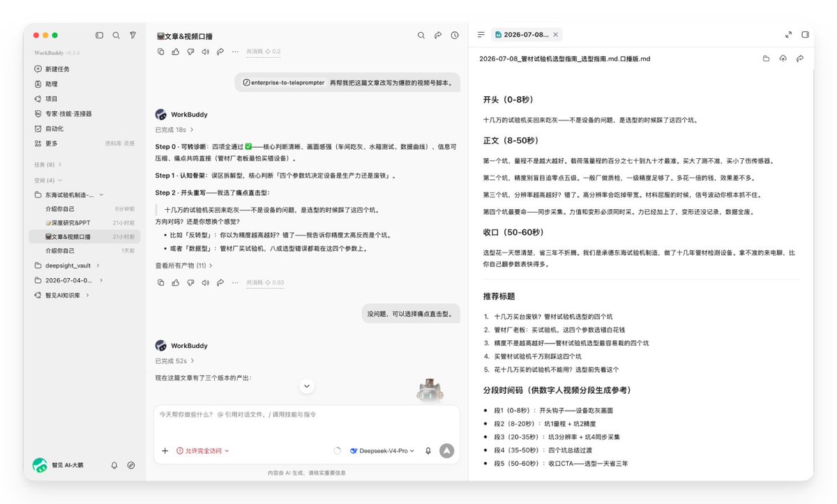Share the conversation via header arrow icon

(x=438, y=35)
